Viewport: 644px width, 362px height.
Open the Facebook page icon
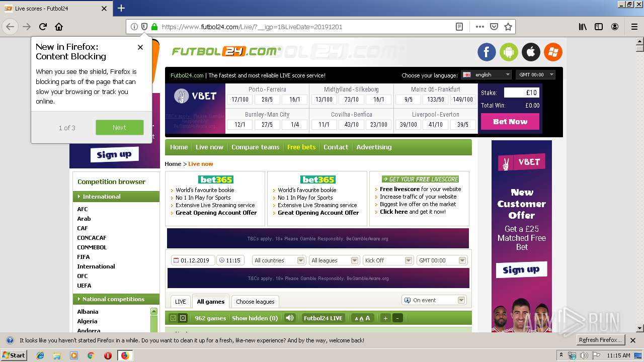[487, 52]
